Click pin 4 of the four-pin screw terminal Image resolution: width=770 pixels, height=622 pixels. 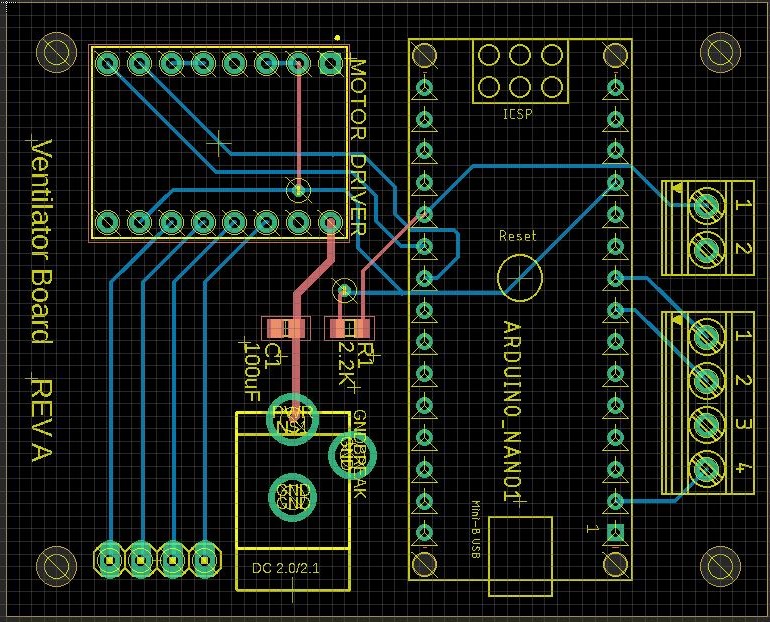click(708, 467)
